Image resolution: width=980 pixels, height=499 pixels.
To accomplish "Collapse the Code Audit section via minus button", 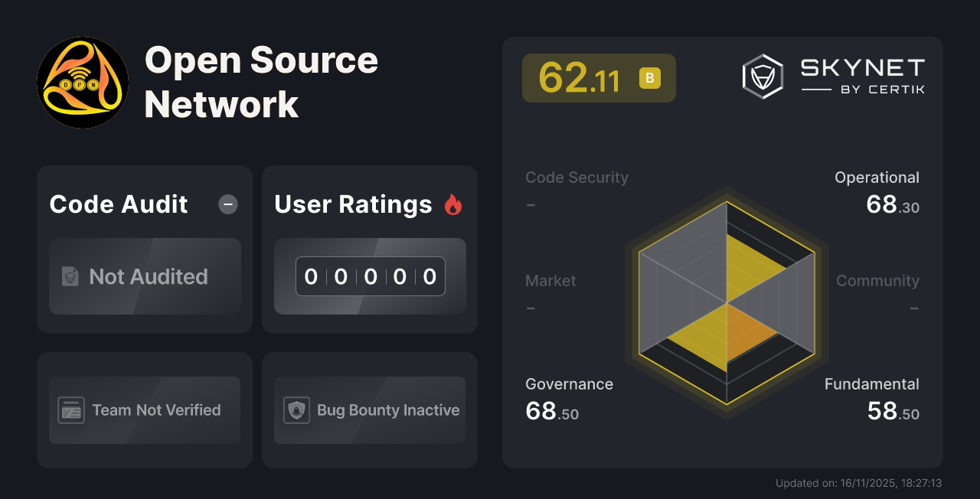I will pyautogui.click(x=227, y=204).
